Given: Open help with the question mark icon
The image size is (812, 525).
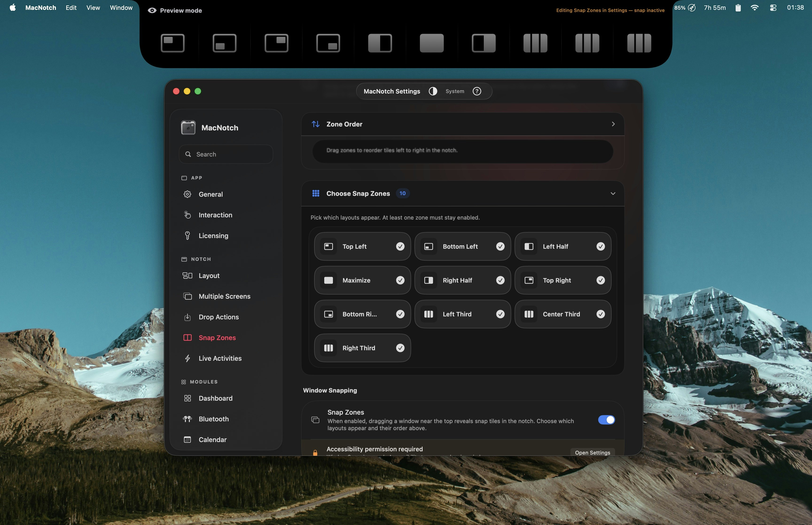Looking at the screenshot, I should click(477, 91).
